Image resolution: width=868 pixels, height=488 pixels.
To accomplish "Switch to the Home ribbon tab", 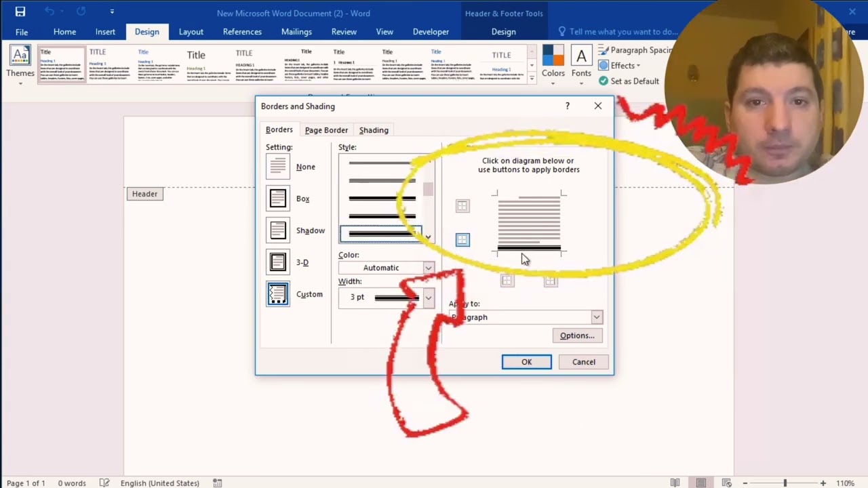I will (65, 32).
